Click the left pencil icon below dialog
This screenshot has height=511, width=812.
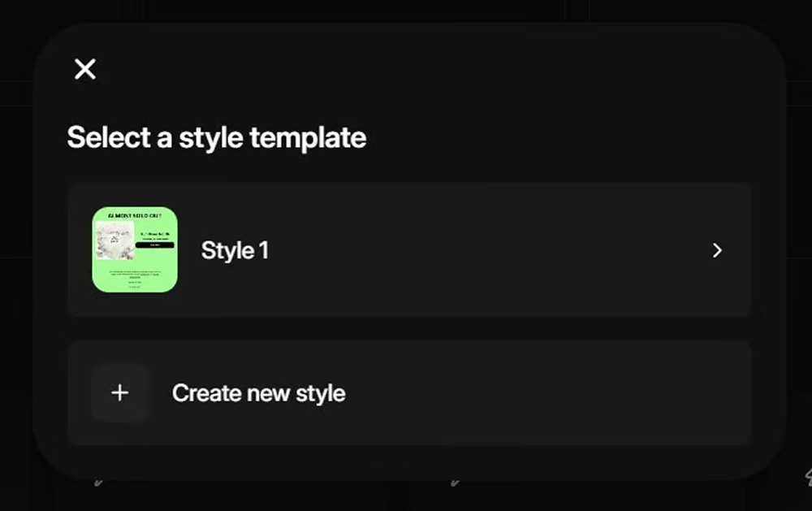coord(99,482)
